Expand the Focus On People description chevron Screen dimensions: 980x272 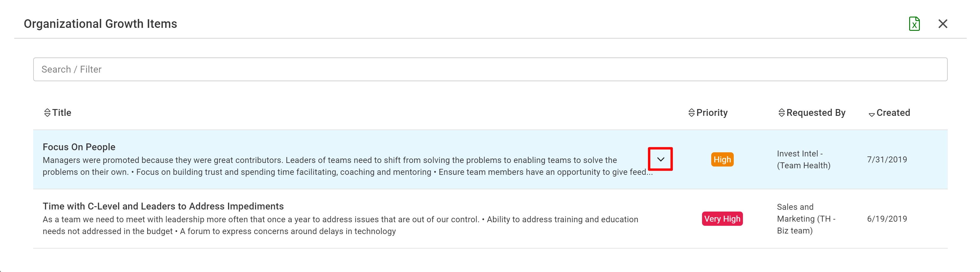tap(661, 159)
